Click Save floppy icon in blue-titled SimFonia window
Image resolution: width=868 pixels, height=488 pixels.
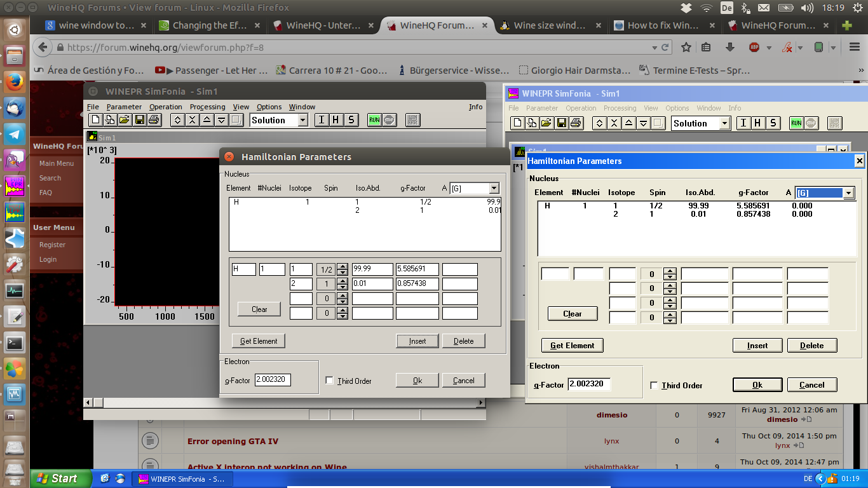click(561, 123)
